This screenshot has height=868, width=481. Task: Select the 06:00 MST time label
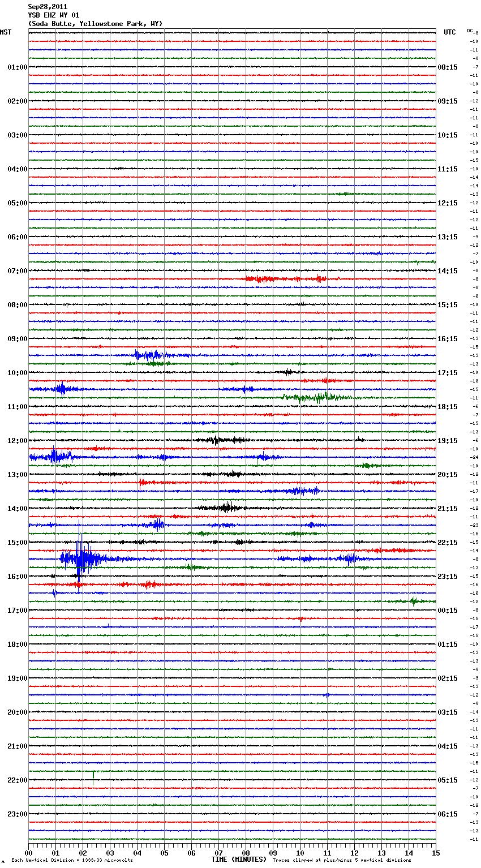pos(18,237)
